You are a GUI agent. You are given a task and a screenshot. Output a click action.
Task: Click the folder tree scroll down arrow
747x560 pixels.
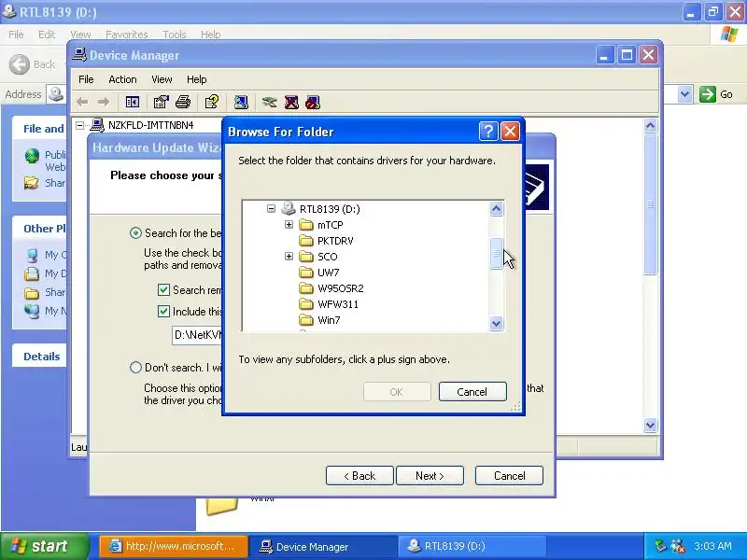tap(496, 323)
